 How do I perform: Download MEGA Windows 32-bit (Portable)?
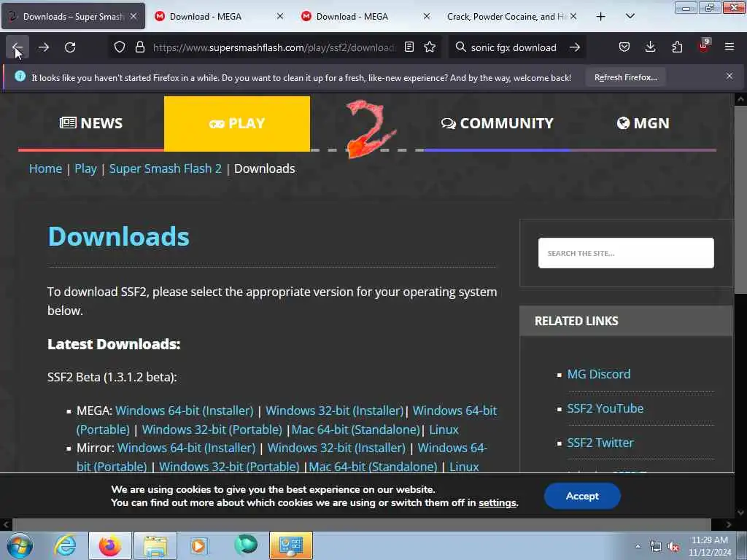tap(212, 429)
